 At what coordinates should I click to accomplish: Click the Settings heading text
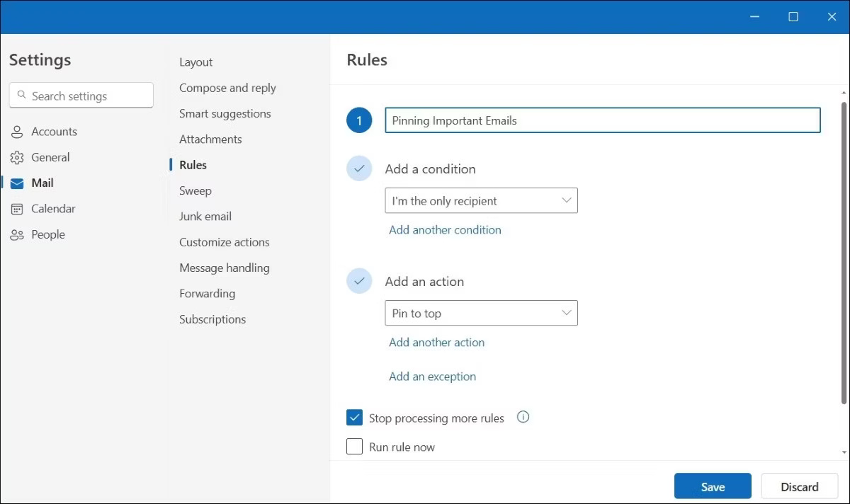coord(40,60)
